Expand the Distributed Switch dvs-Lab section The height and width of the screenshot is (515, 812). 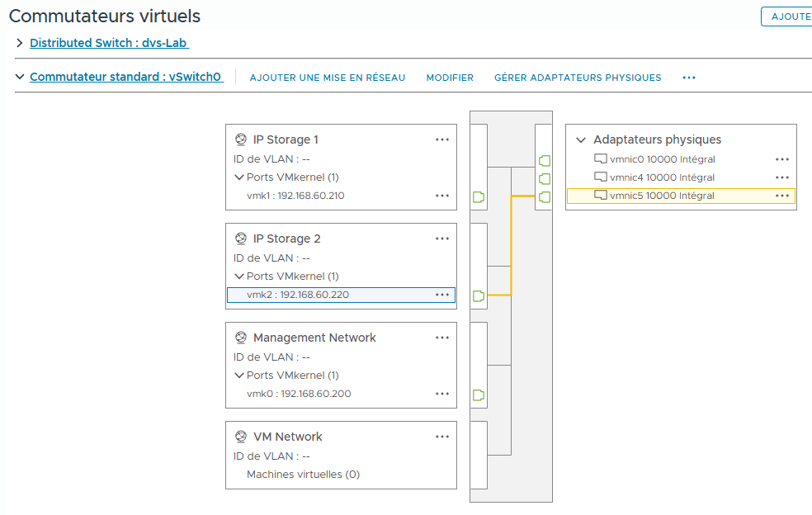(18, 43)
